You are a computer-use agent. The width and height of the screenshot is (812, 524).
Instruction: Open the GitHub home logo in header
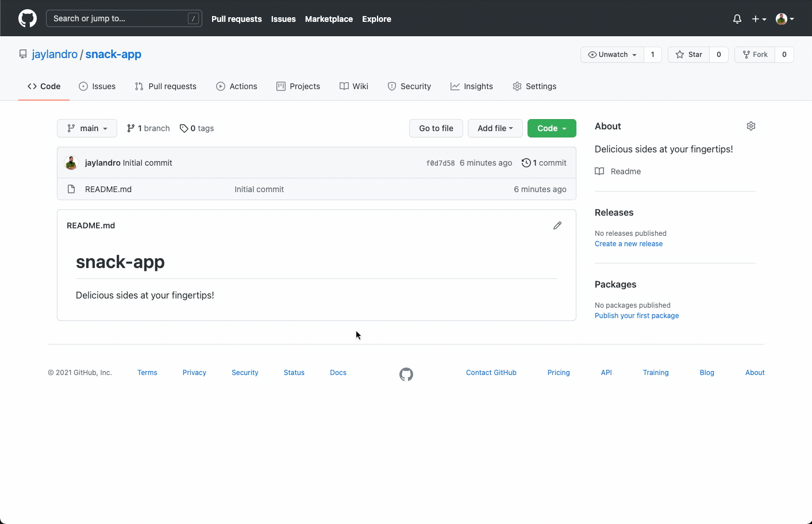(x=28, y=18)
